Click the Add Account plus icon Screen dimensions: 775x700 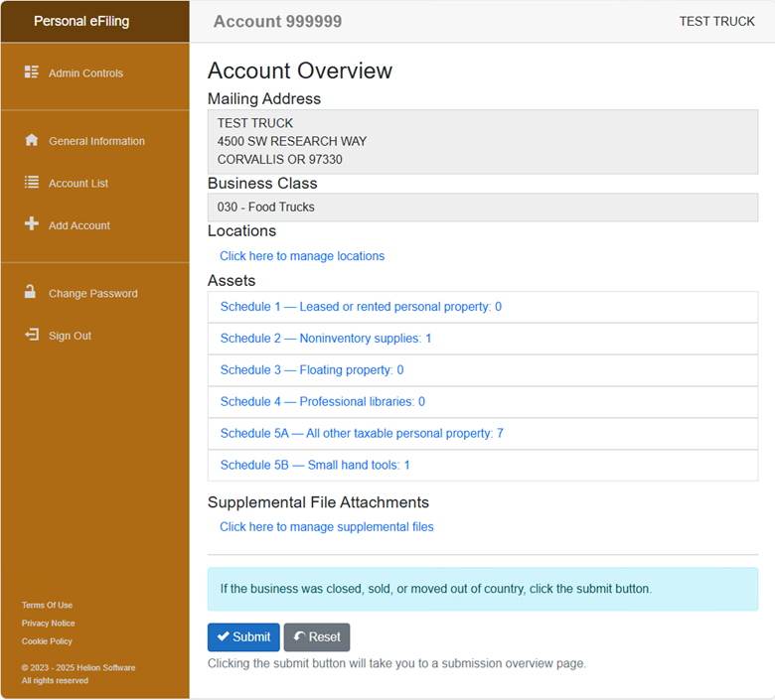pyautogui.click(x=31, y=224)
